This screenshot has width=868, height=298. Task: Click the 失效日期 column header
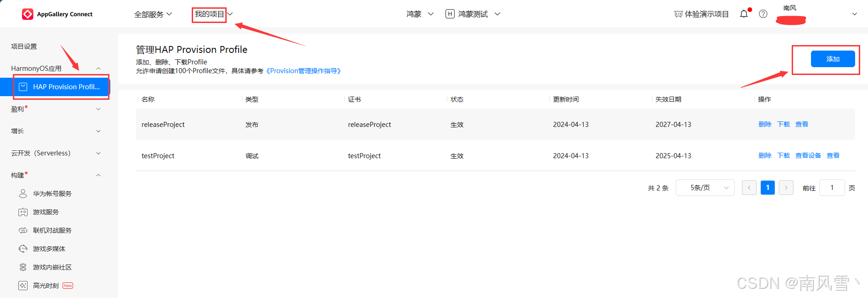(668, 99)
